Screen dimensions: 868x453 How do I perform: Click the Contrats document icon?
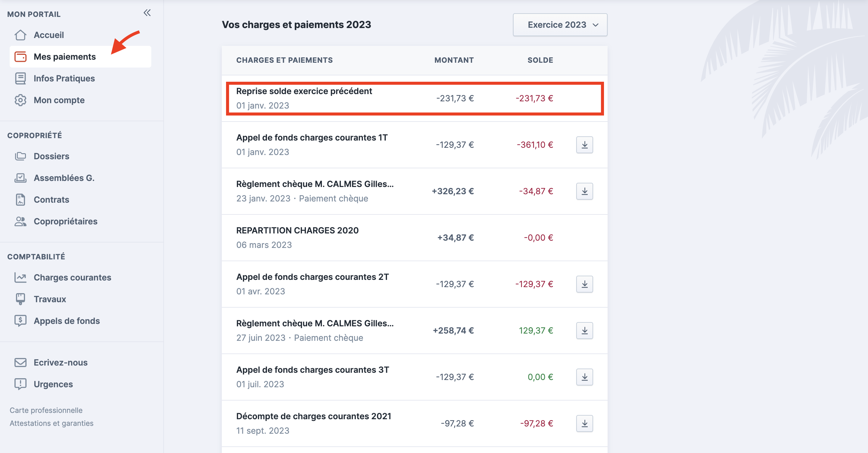[20, 200]
